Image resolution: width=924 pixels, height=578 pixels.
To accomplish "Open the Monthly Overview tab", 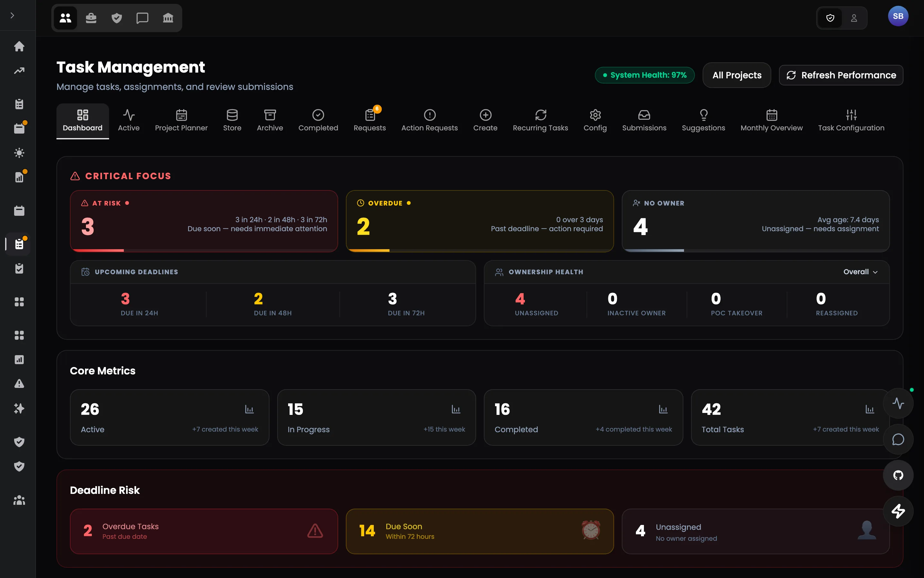I will point(771,120).
